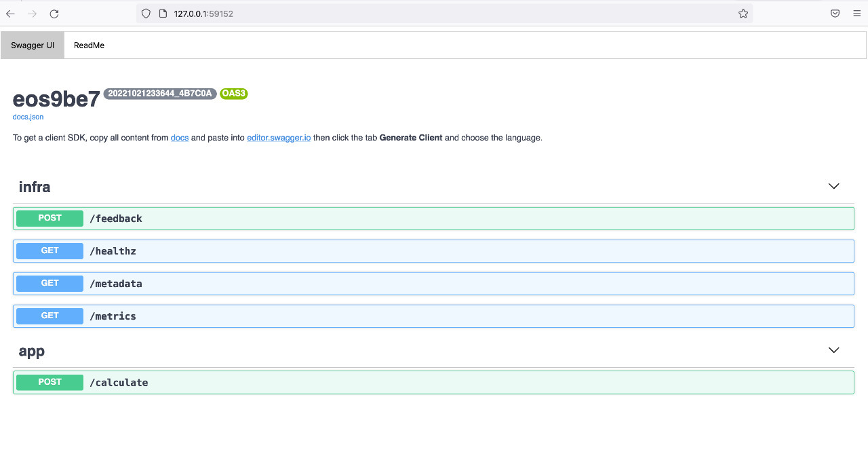This screenshot has width=868, height=452.
Task: Open the docs.json link
Action: pyautogui.click(x=27, y=117)
